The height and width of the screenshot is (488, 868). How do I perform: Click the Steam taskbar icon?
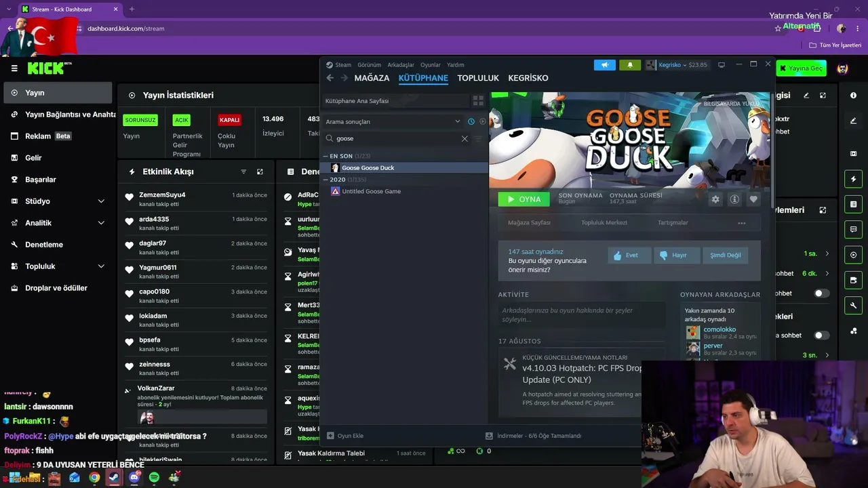pyautogui.click(x=114, y=477)
